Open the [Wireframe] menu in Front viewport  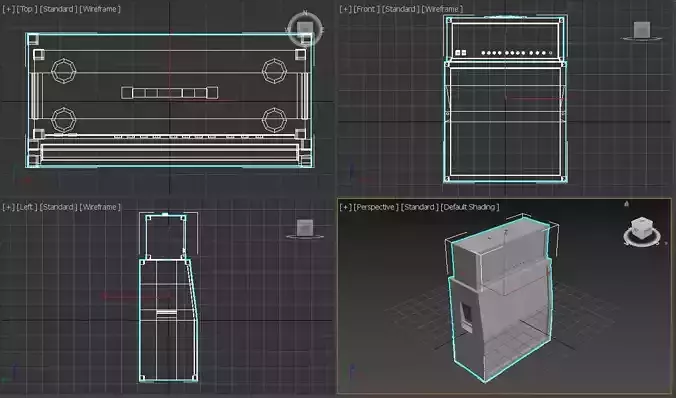pos(442,9)
